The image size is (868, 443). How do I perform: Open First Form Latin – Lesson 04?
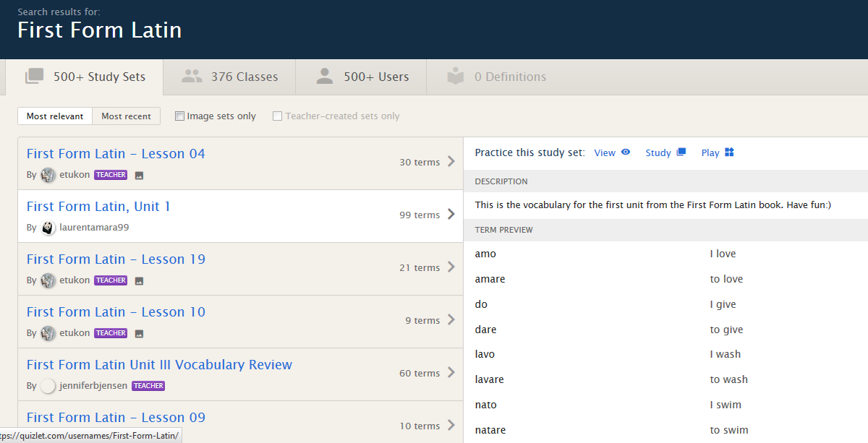pyautogui.click(x=116, y=153)
